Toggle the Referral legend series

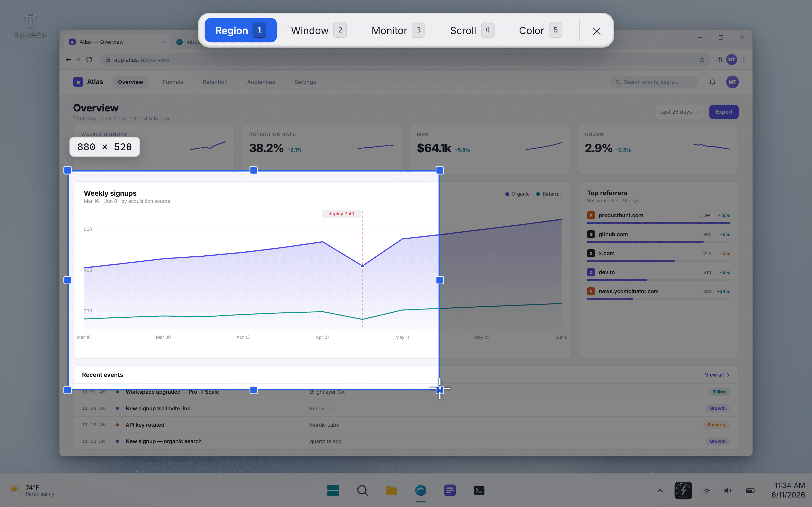549,194
